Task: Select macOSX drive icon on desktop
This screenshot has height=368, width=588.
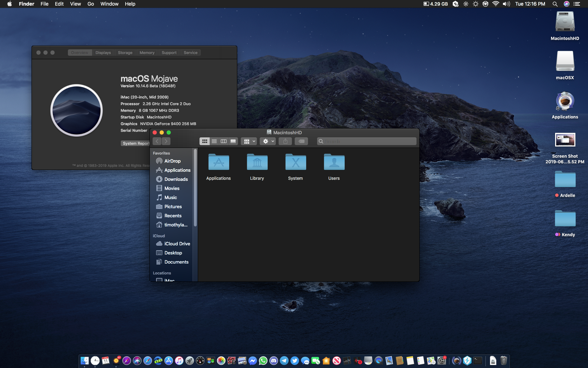Action: (565, 62)
